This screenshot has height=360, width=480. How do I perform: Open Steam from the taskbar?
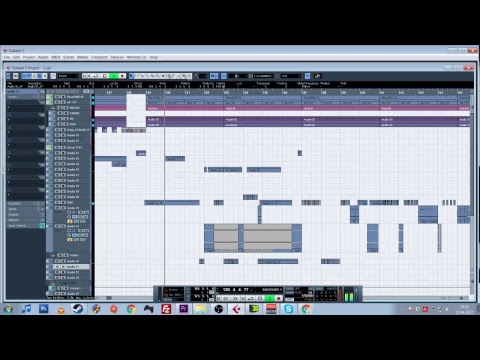(78, 309)
